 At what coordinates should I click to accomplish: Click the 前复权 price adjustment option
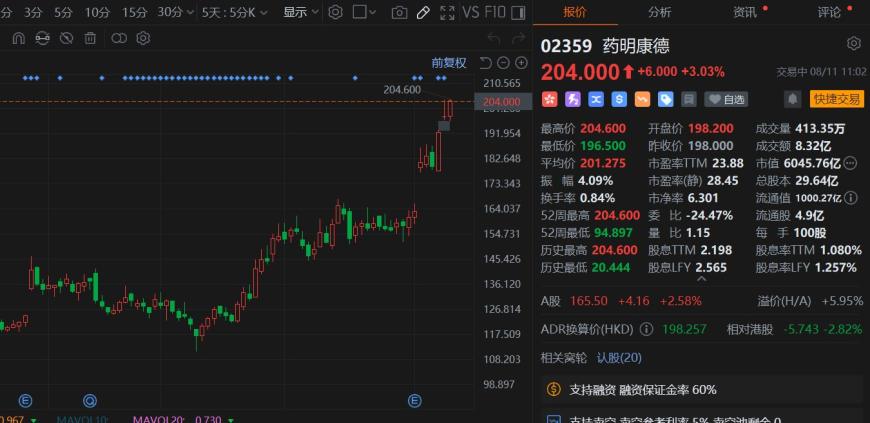click(449, 63)
